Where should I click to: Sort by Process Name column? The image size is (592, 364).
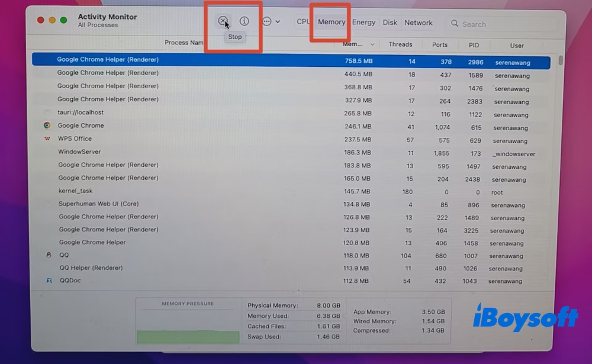pyautogui.click(x=184, y=42)
